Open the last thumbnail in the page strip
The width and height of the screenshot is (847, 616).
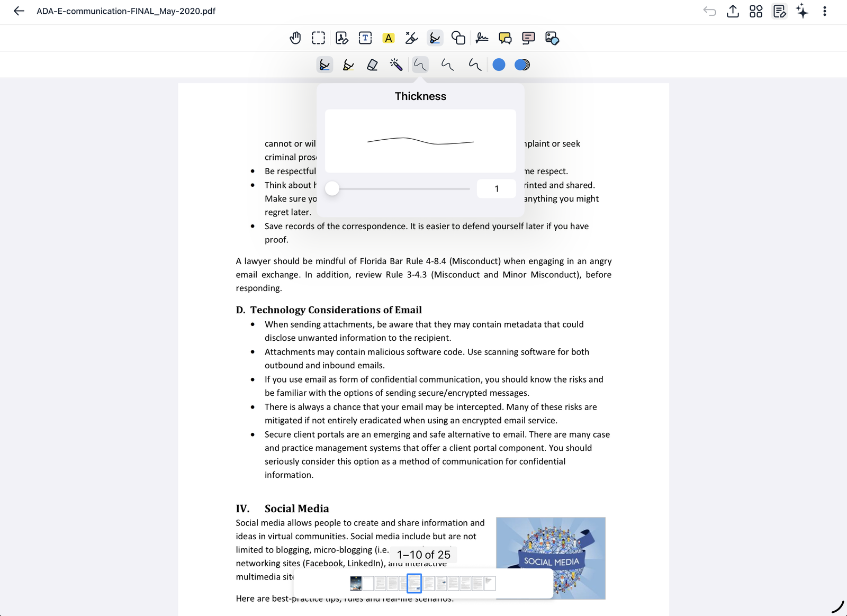pyautogui.click(x=490, y=583)
